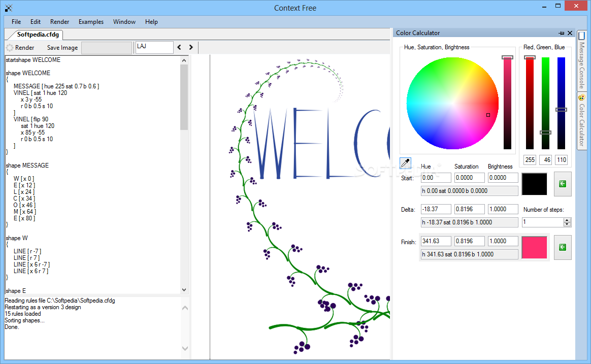The width and height of the screenshot is (591, 364).
Task: Close the Color Calculator panel
Action: click(570, 33)
